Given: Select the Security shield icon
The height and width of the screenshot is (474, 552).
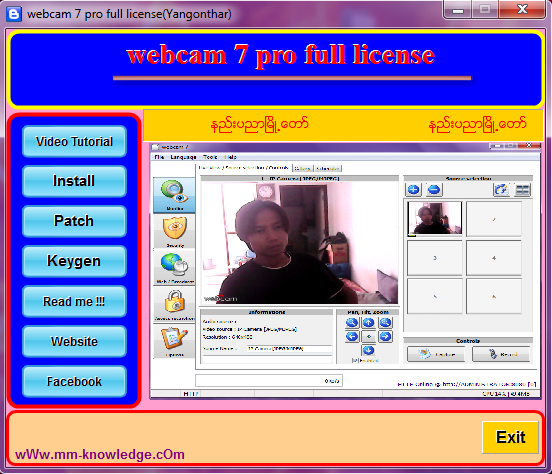Looking at the screenshot, I should [174, 231].
